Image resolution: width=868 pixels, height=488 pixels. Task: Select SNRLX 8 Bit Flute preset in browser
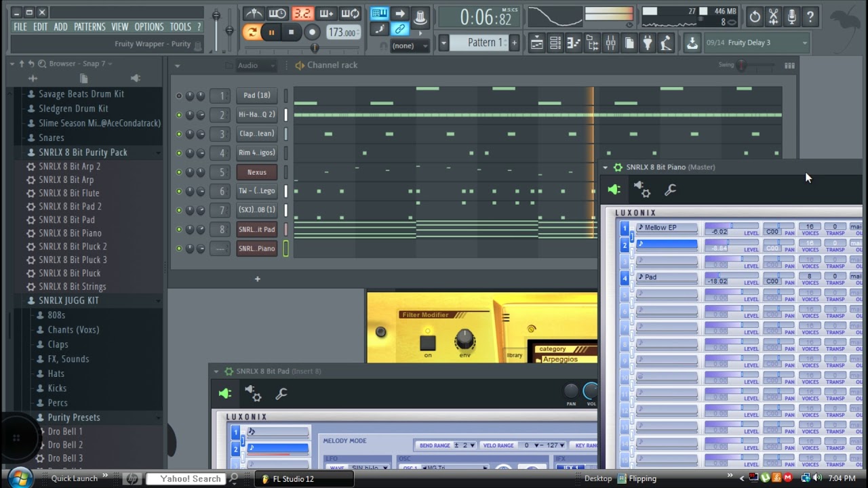(x=69, y=193)
